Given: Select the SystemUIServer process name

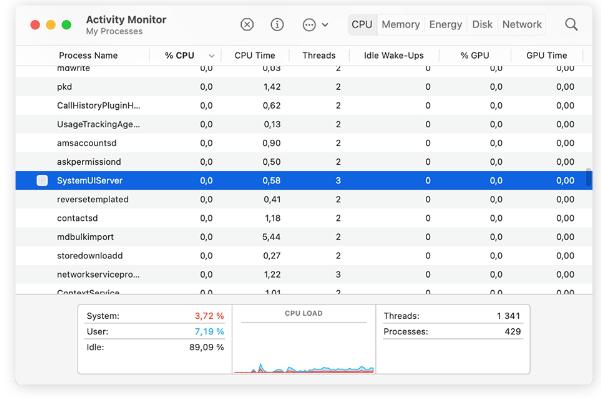Looking at the screenshot, I should [90, 180].
